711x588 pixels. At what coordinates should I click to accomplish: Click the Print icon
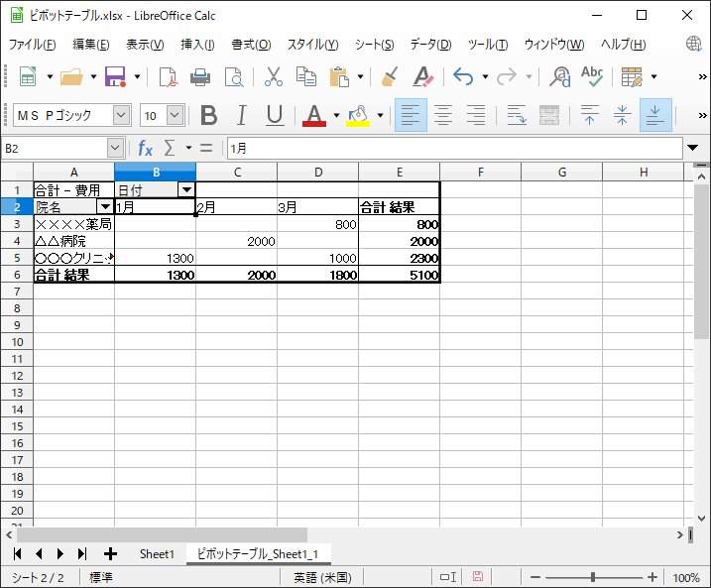click(x=200, y=76)
